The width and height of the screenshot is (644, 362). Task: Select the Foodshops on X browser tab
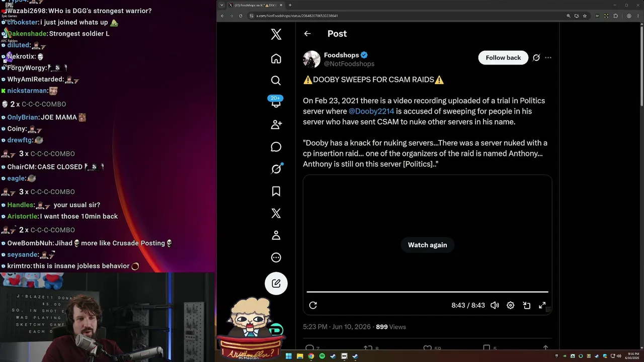coord(256,5)
